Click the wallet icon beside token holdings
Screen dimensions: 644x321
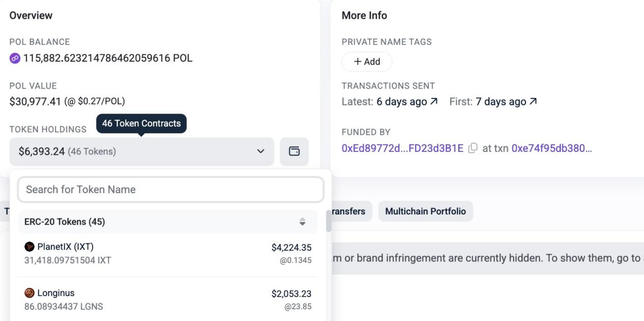coord(294,151)
